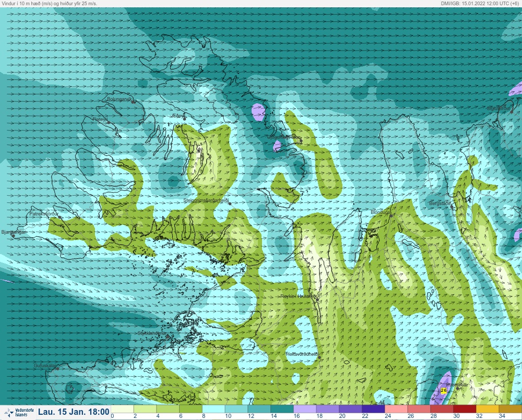This screenshot has width=522, height=420.
Task: Select the dark indigo 22–24 m/s legend swatch
Action: point(374,409)
